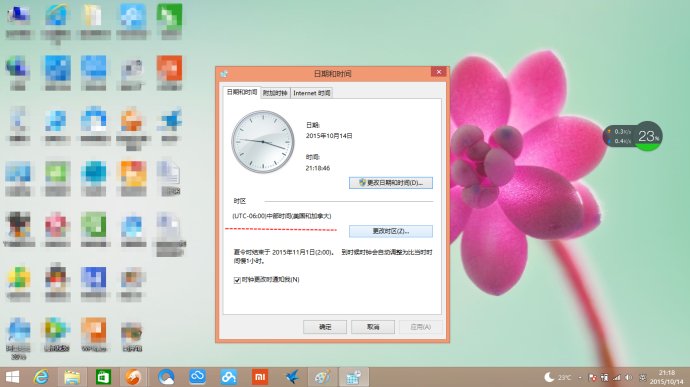The image size is (690, 387).
Task: Click the 23% memory floating widget
Action: tap(648, 136)
